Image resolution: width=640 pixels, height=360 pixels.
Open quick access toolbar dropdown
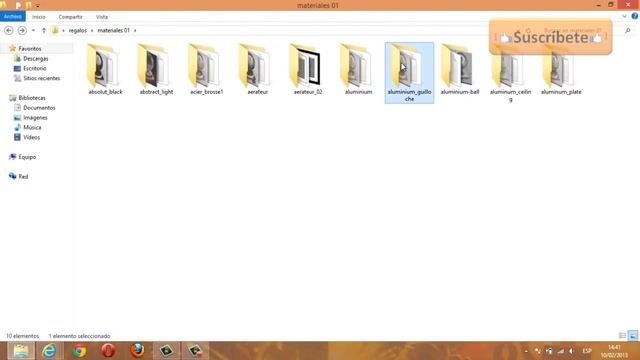(38, 6)
